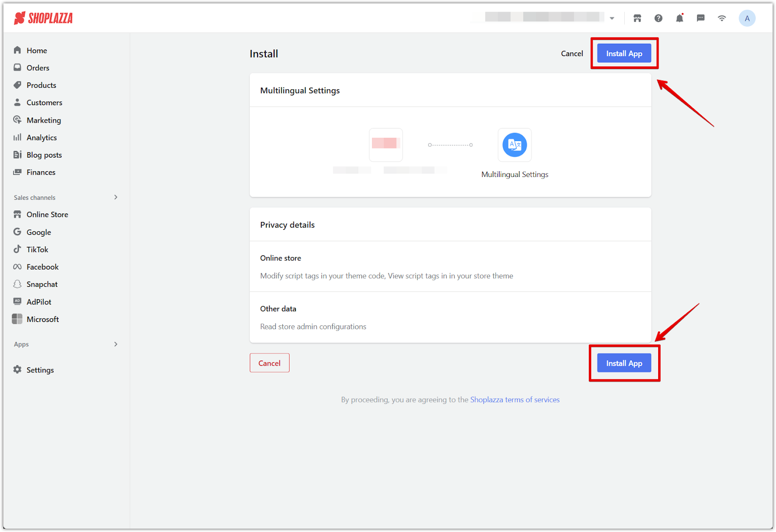Click the Analytics bar chart icon
Screen dimensions: 776x532
(17, 137)
